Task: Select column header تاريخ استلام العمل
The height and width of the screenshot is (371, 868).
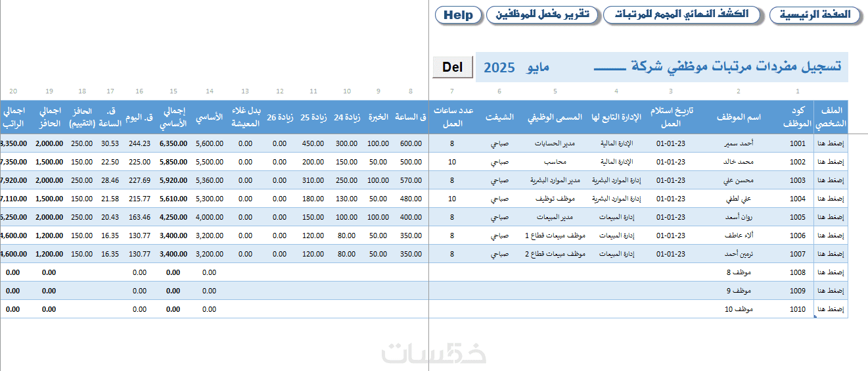Action: [671, 117]
